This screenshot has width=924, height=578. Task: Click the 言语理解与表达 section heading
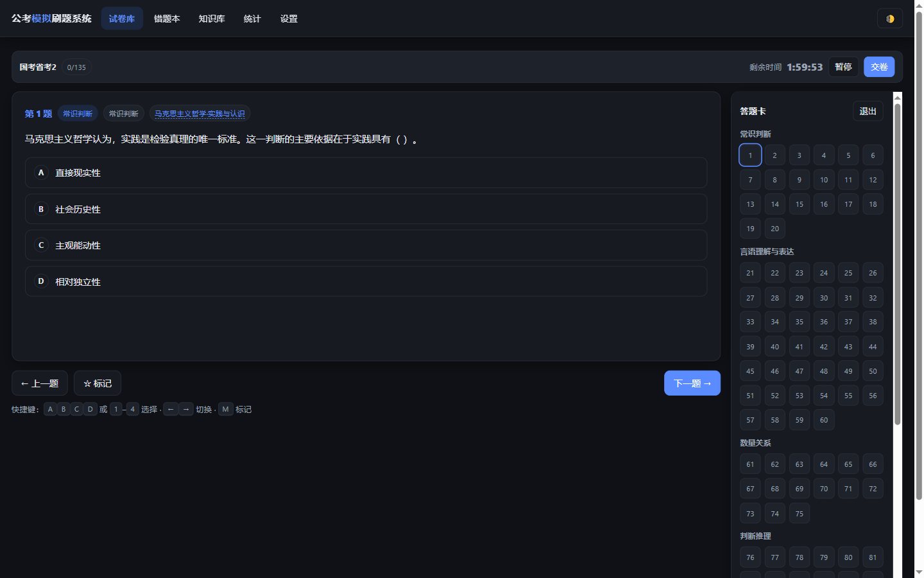tap(767, 252)
